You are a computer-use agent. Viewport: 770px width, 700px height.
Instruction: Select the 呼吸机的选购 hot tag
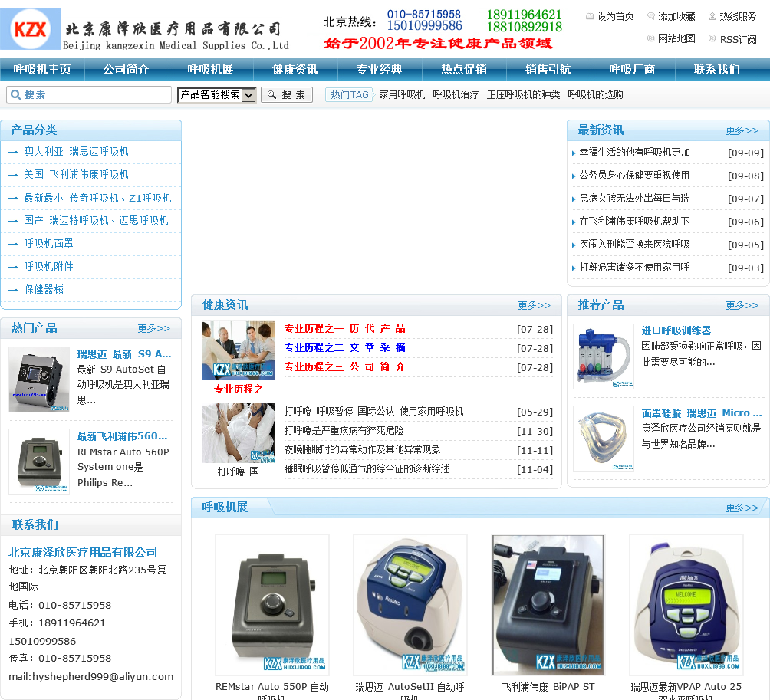pos(595,95)
